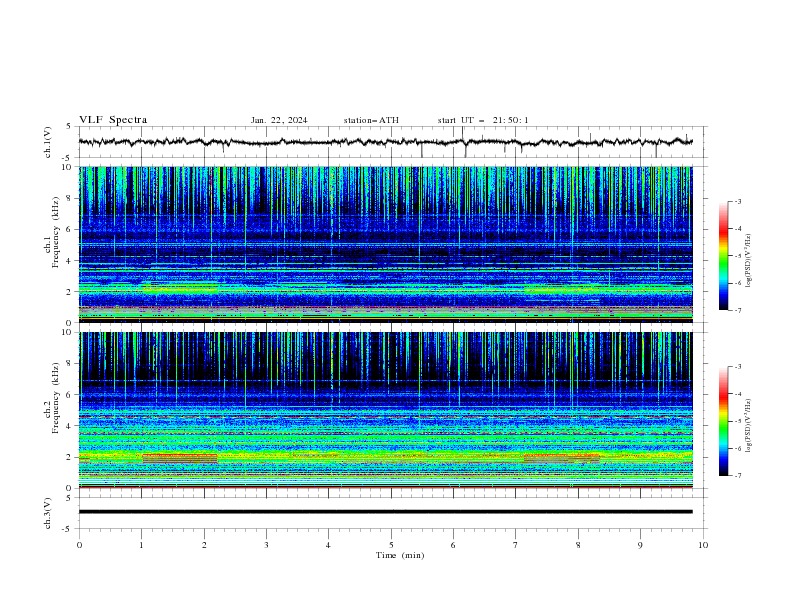Click the ch.2 spectrogram color bar
792x612 pixels.
coord(723,421)
